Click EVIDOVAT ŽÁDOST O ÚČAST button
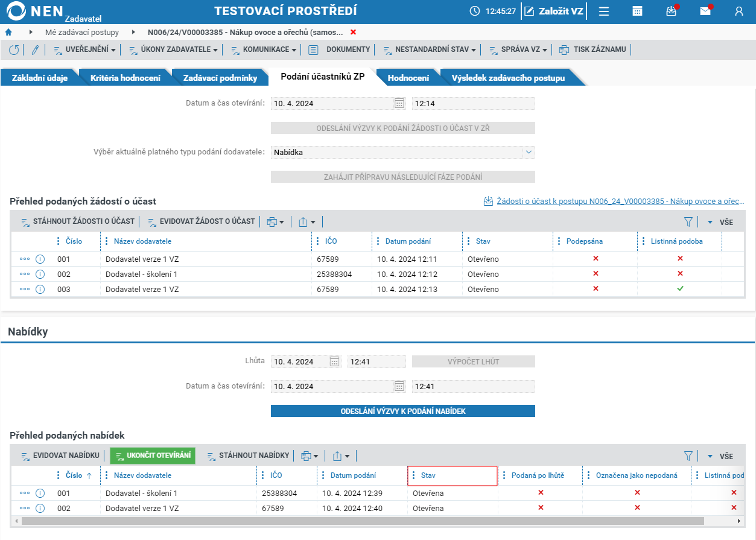756x540 pixels. [201, 221]
